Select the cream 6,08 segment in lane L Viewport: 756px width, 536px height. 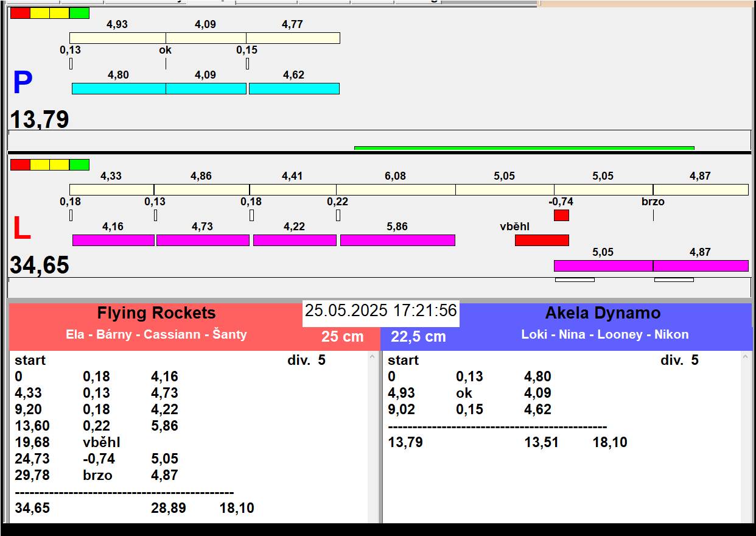pyautogui.click(x=396, y=189)
